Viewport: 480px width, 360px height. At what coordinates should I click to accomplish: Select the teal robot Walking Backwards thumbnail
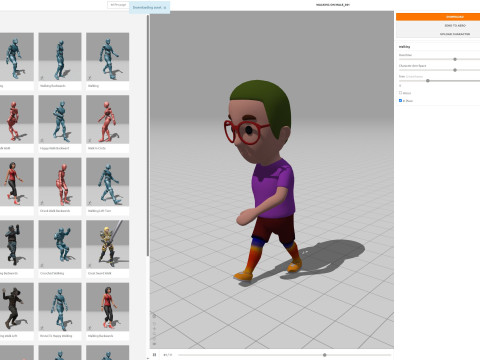coord(60,57)
